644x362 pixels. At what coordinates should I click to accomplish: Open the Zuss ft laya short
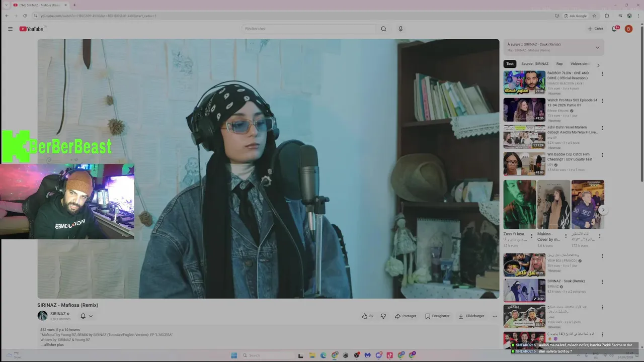coord(520,204)
